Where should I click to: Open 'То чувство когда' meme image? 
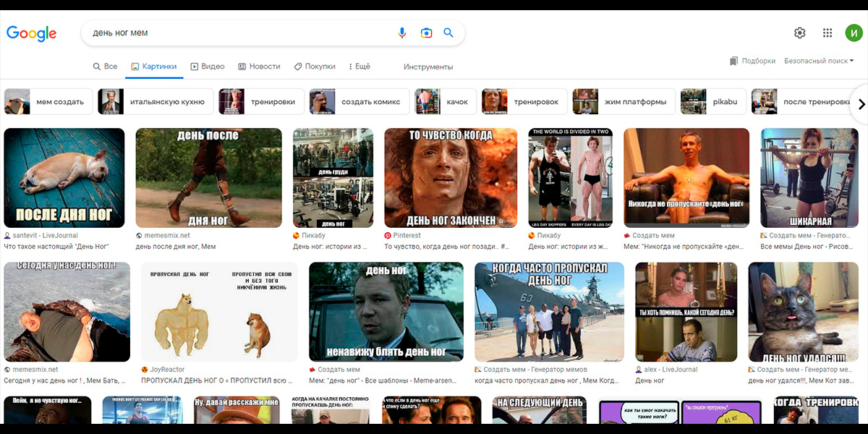pos(451,178)
